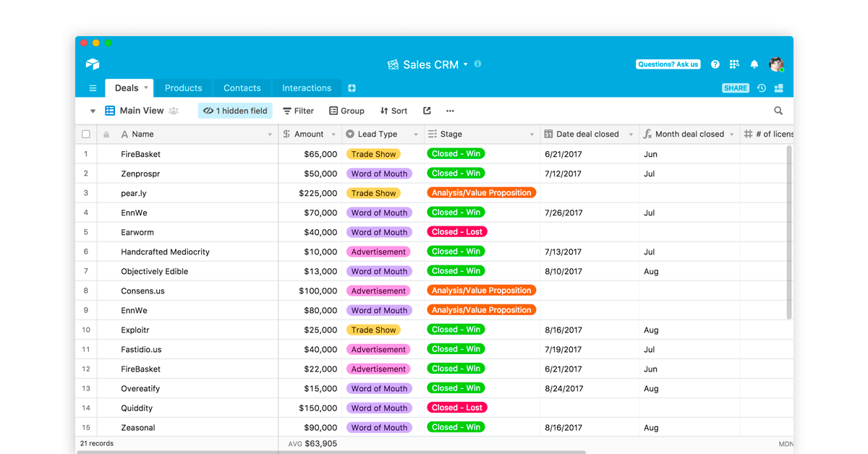868x454 pixels.
Task: Click the lock icon in the header row
Action: click(106, 134)
